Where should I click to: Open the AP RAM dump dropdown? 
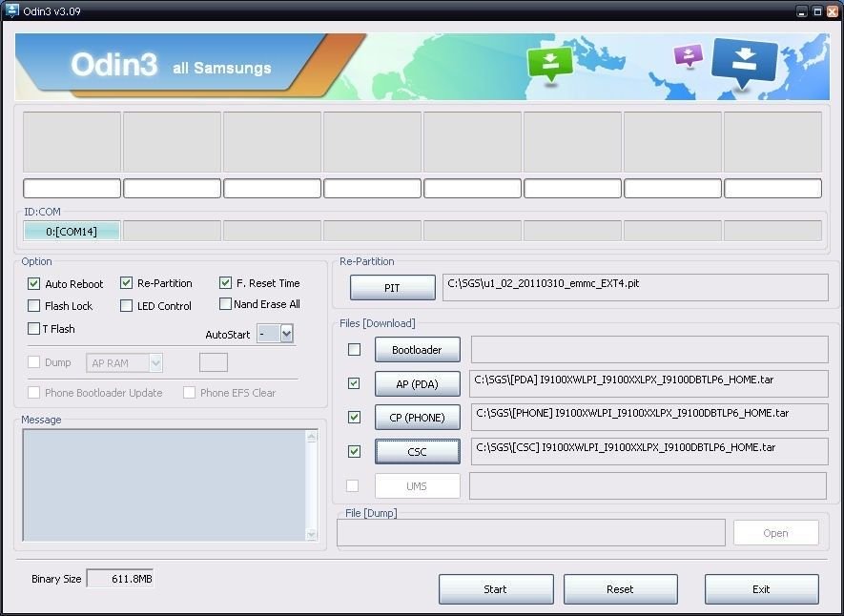click(155, 363)
